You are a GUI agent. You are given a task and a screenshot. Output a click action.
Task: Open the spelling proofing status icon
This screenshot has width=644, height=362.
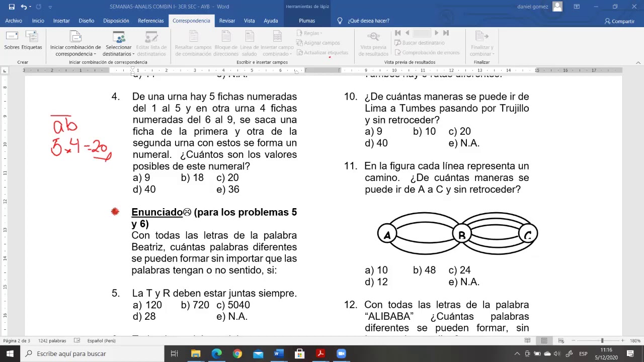pyautogui.click(x=77, y=341)
